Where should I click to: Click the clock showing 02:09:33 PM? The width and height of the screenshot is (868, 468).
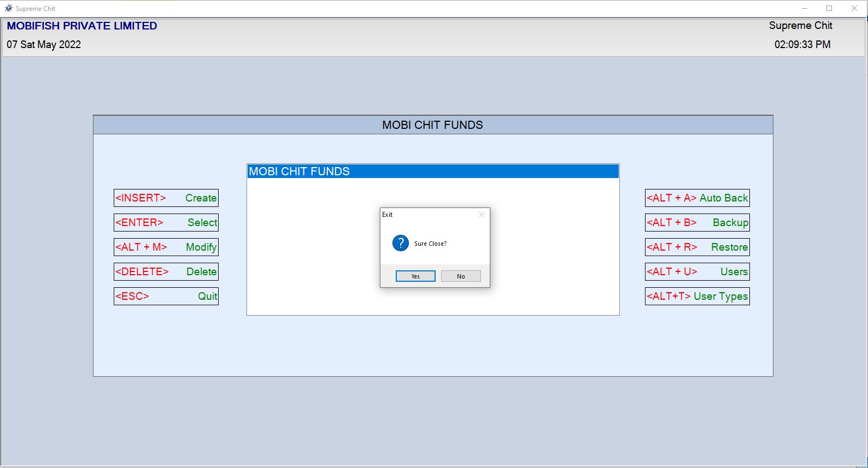[x=802, y=45]
